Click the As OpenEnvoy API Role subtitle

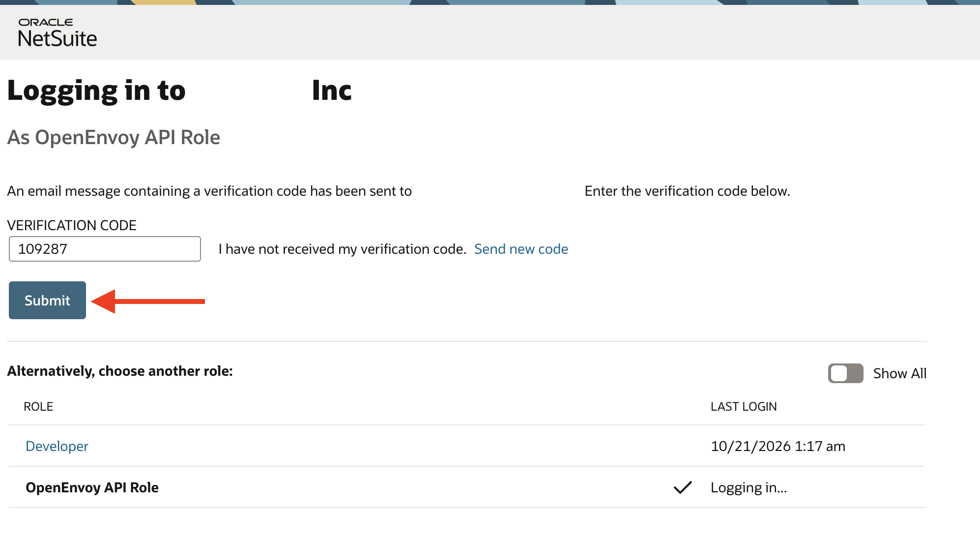click(x=114, y=137)
